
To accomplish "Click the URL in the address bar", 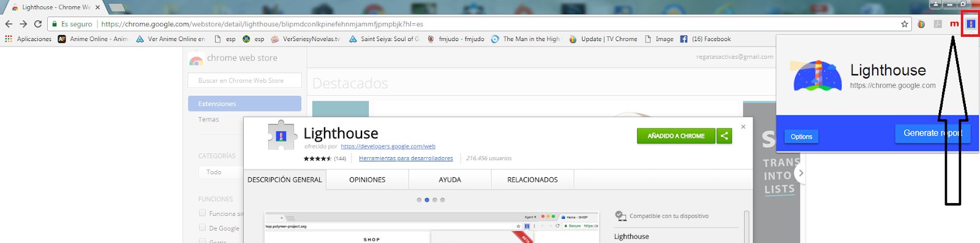I will coord(262,24).
